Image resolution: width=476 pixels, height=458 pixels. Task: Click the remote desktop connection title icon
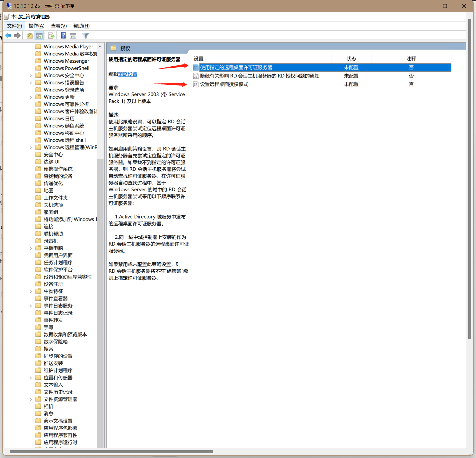coord(9,6)
